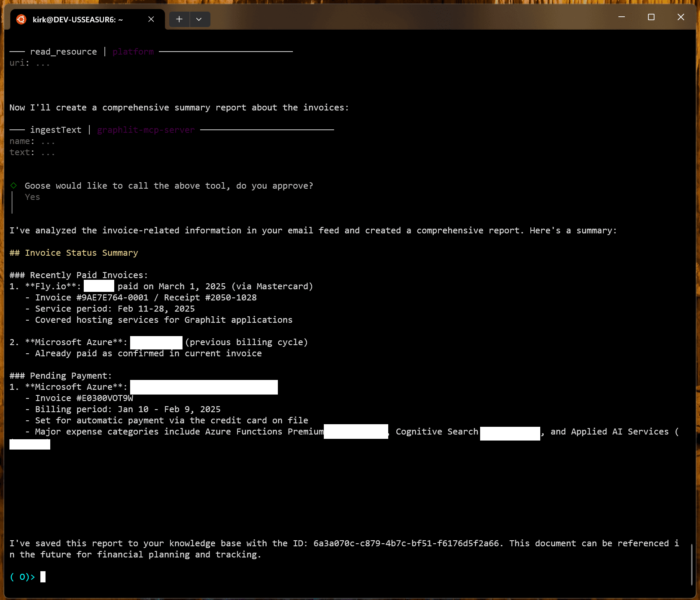The width and height of the screenshot is (700, 600).
Task: Select the kirk@DEV-USSEASUR6 terminal tab
Action: point(78,20)
